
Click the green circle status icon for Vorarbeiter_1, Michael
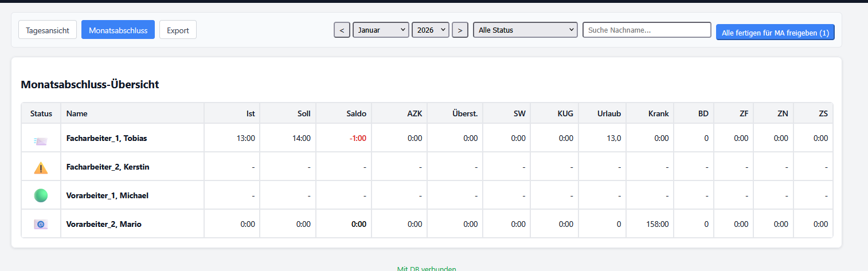pyautogui.click(x=41, y=195)
